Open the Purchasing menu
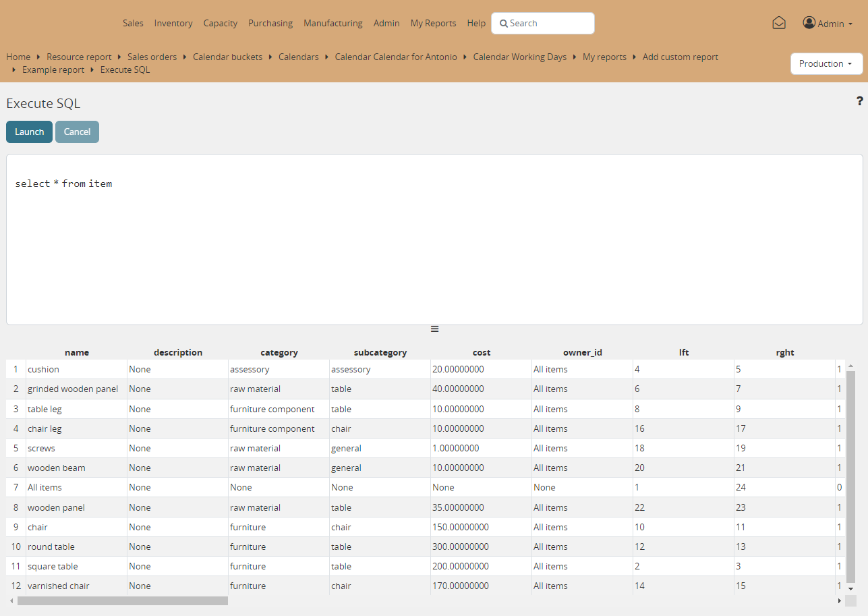Image resolution: width=868 pixels, height=616 pixels. pos(270,23)
